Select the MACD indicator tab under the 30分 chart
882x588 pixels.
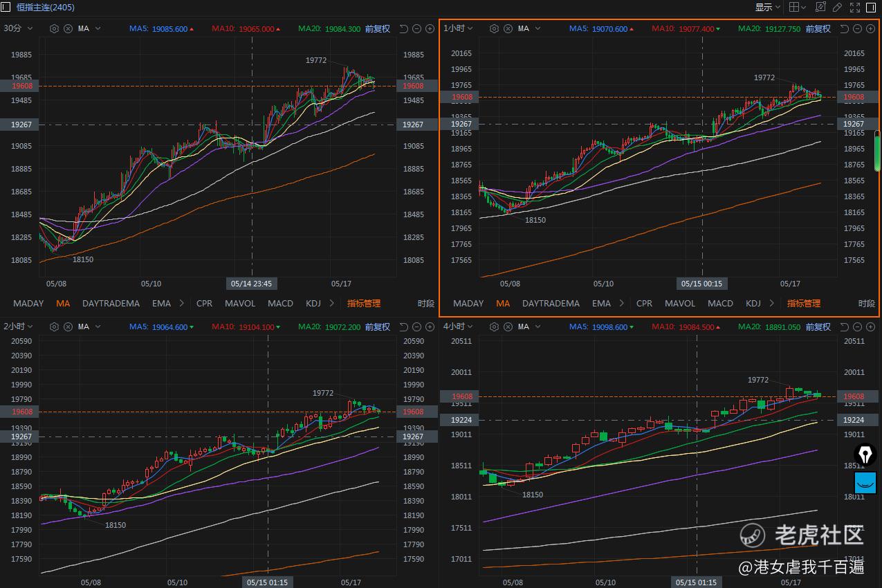(x=280, y=303)
